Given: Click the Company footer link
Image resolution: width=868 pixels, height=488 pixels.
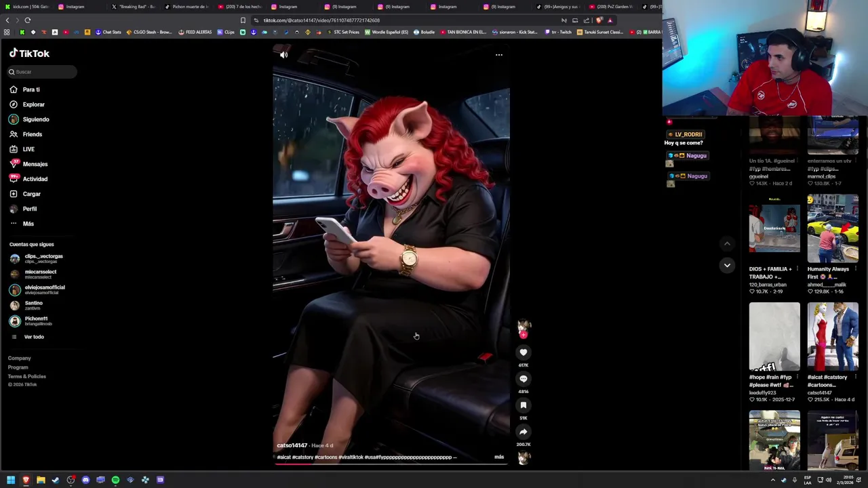Looking at the screenshot, I should point(19,358).
